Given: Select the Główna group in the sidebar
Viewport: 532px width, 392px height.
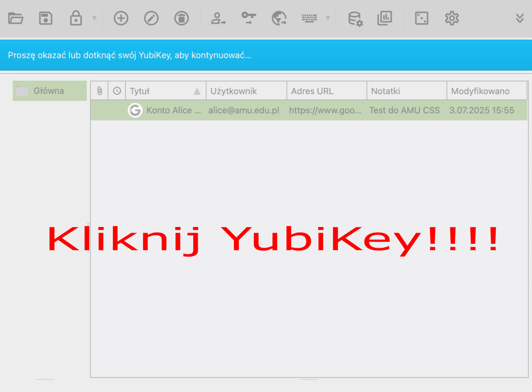Looking at the screenshot, I should click(49, 91).
